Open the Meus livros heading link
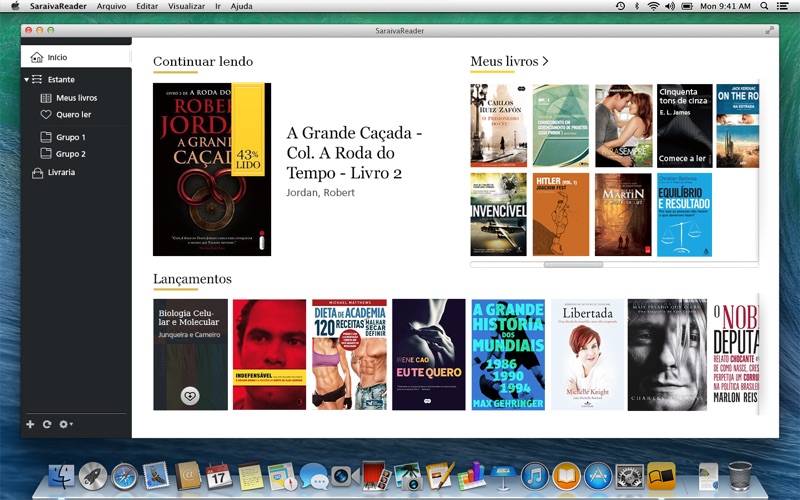The height and width of the screenshot is (500, 800). [x=509, y=61]
